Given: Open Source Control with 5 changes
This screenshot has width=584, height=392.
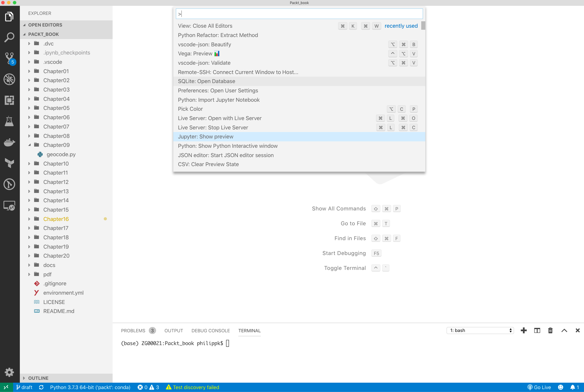Looking at the screenshot, I should tap(9, 58).
